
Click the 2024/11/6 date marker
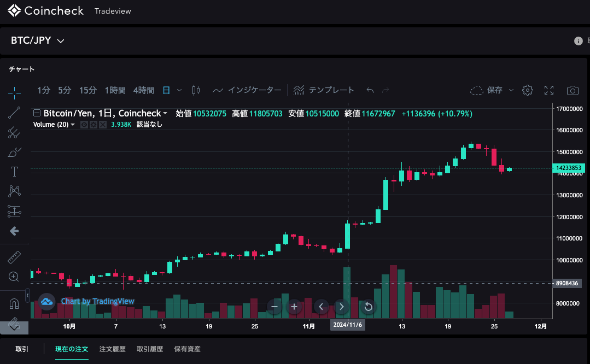point(348,325)
